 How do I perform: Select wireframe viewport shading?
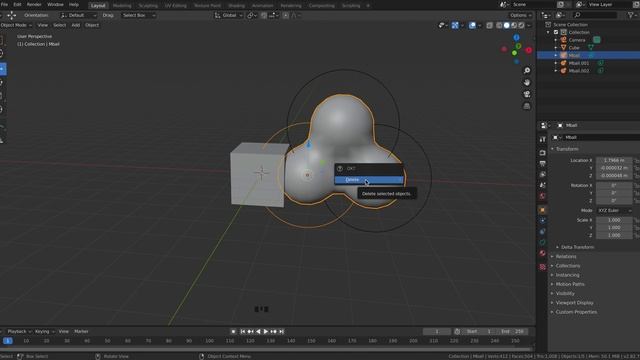[x=499, y=25]
